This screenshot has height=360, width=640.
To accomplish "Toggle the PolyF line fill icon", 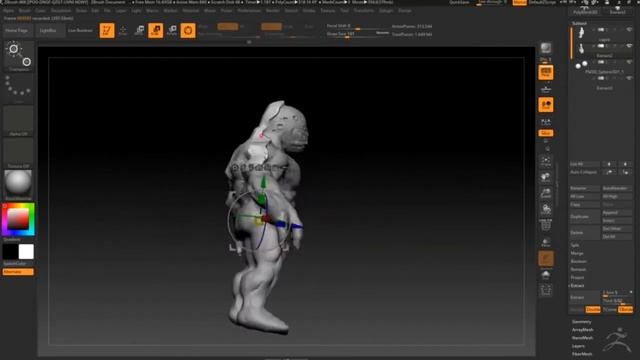I will [546, 226].
